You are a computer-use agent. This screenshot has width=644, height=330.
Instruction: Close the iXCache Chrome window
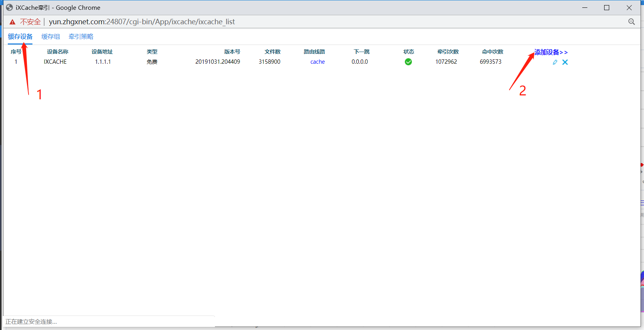coord(629,8)
